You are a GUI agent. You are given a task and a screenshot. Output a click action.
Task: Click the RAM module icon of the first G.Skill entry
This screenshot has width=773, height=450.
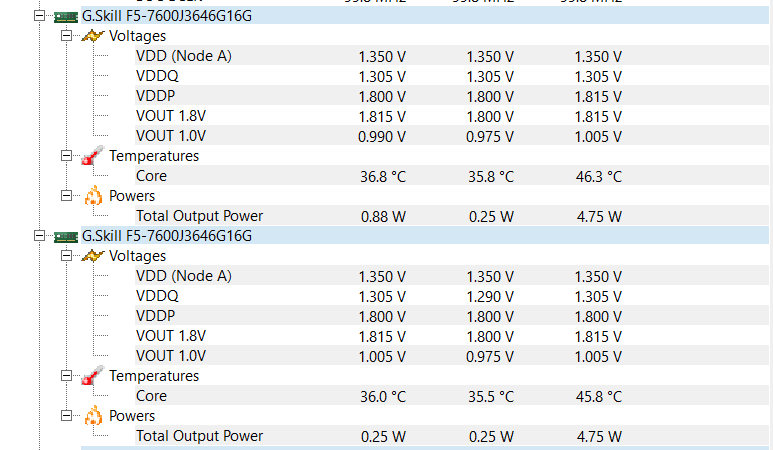click(x=66, y=17)
